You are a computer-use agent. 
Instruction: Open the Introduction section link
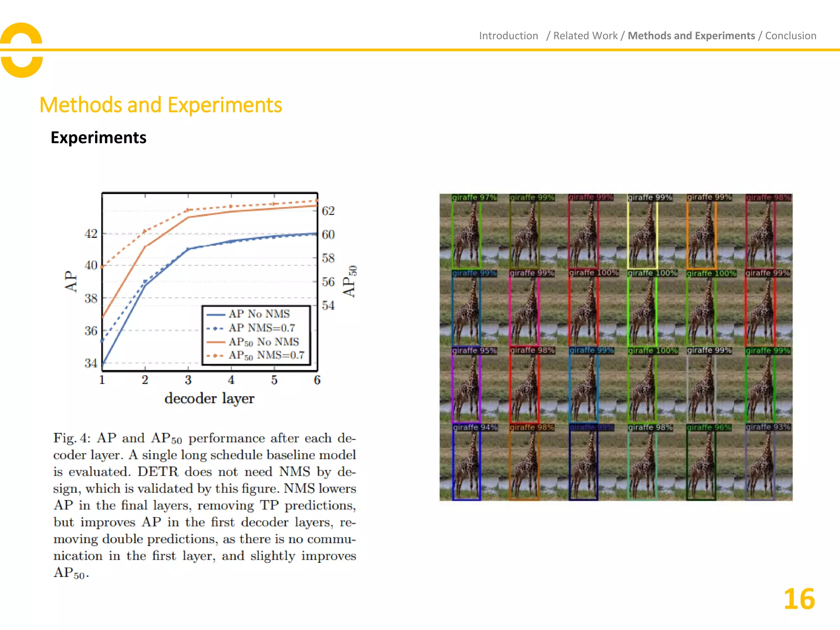point(508,36)
